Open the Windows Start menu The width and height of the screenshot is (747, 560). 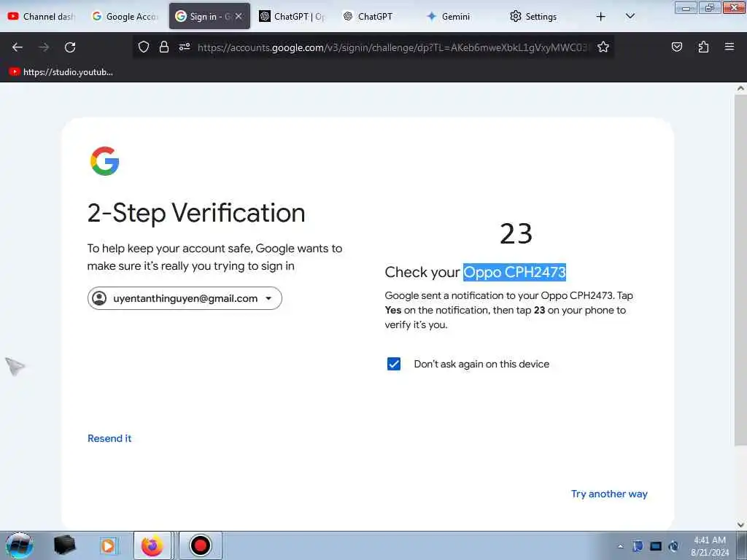click(19, 545)
